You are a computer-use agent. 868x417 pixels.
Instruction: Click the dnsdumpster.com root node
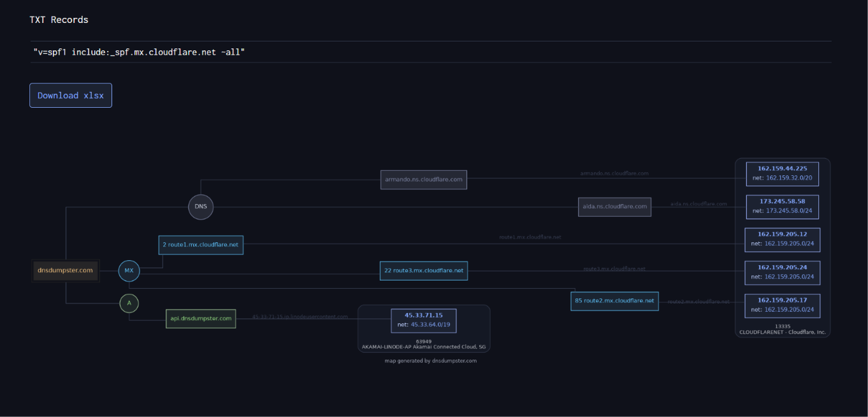click(66, 270)
